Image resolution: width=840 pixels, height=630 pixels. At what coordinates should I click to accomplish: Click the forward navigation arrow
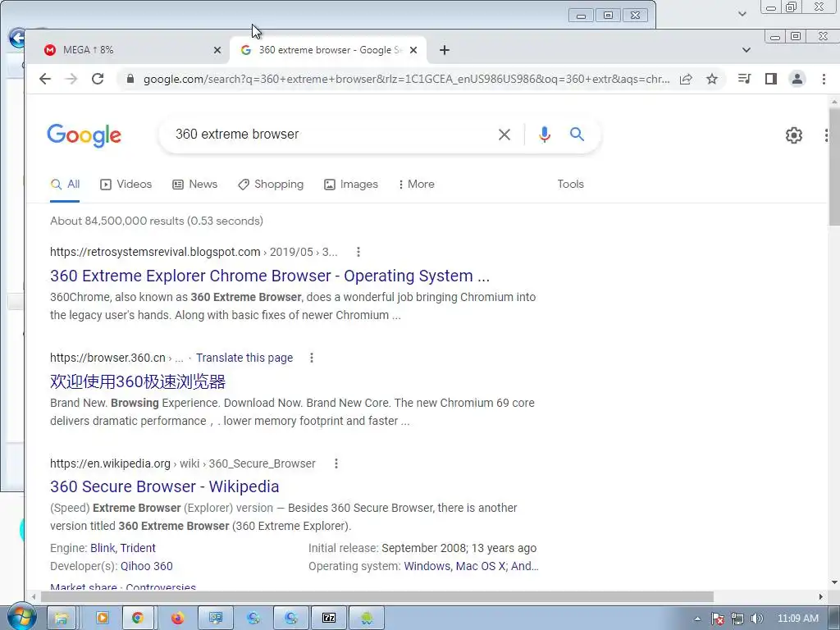(71, 80)
